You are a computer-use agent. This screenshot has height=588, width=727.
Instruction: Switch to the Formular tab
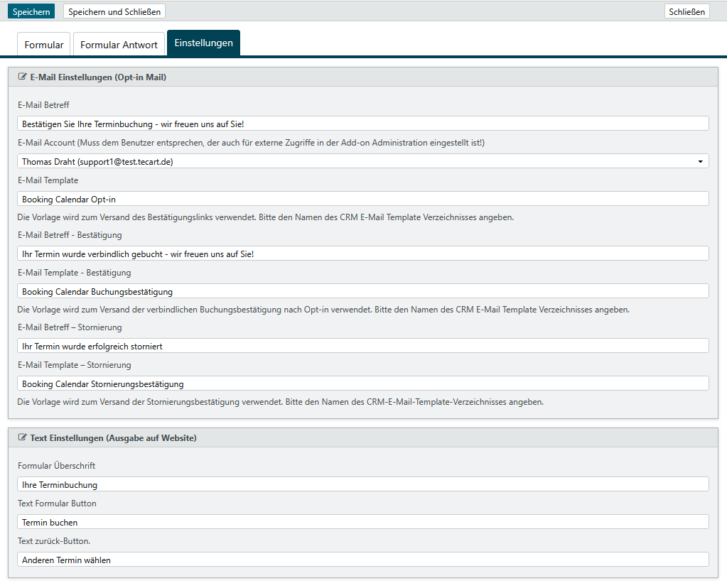coord(44,45)
